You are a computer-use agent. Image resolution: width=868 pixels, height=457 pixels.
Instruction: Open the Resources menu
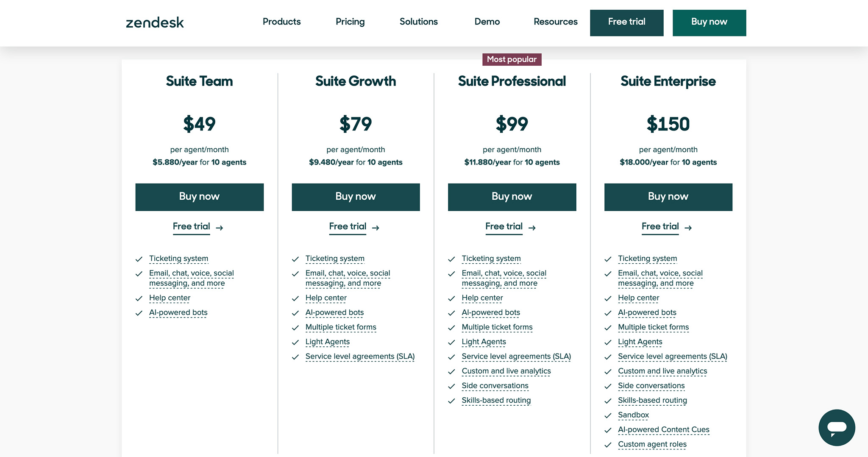point(555,22)
